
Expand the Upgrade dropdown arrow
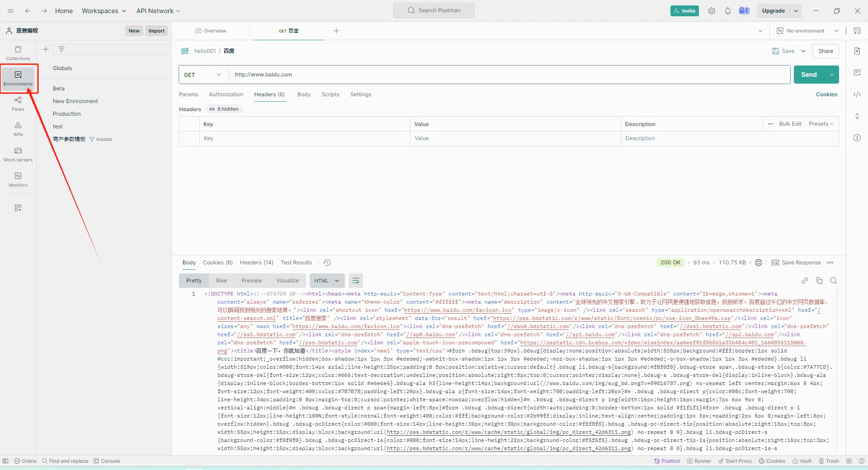point(796,11)
